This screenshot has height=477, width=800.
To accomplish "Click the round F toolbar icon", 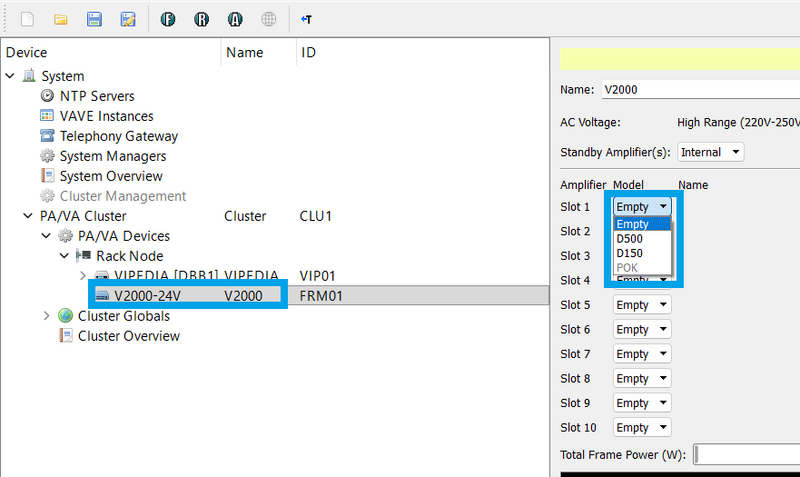I will tap(168, 19).
